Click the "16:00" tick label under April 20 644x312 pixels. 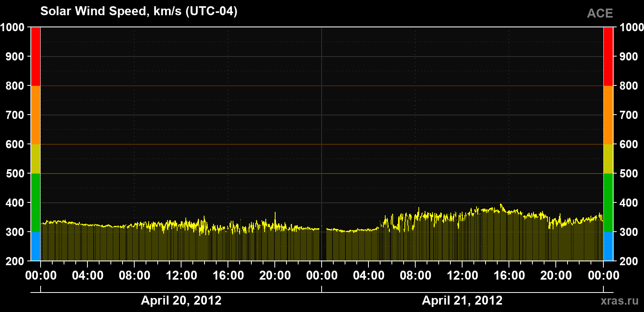click(228, 276)
